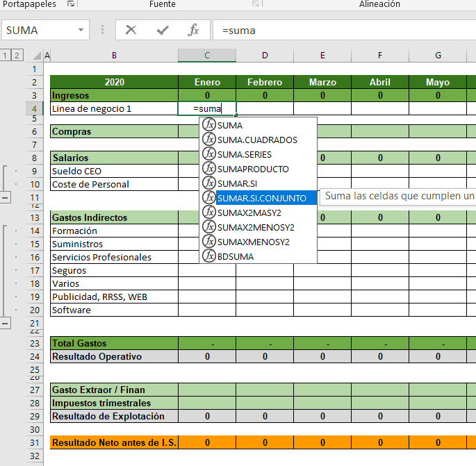The image size is (476, 466).
Task: Select the Publicidad, RRSS, WEB cell
Action: click(114, 297)
